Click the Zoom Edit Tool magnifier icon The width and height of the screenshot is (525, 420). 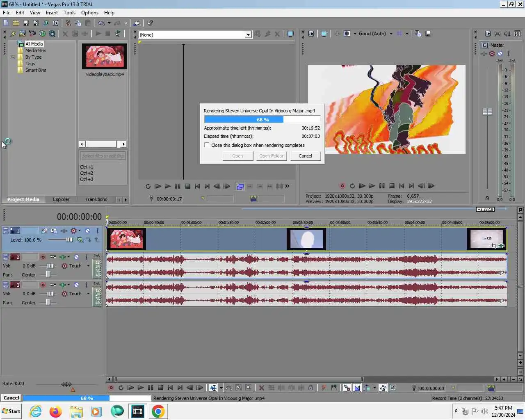(x=248, y=388)
